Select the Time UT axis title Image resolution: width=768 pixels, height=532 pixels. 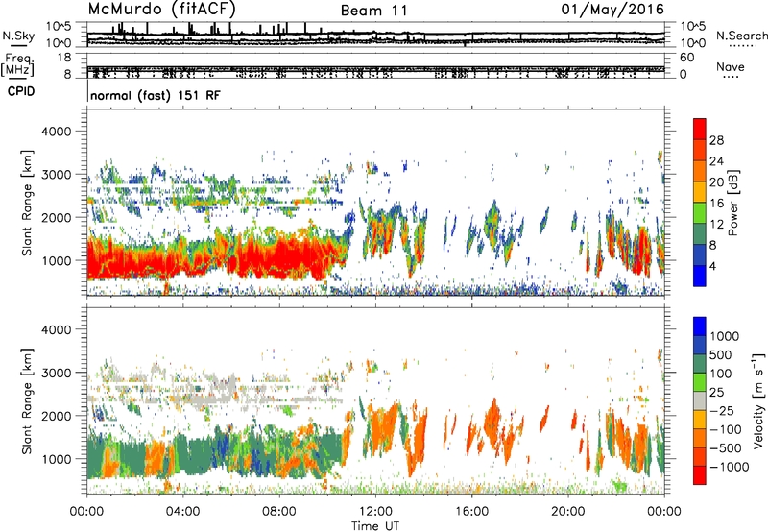point(375,525)
